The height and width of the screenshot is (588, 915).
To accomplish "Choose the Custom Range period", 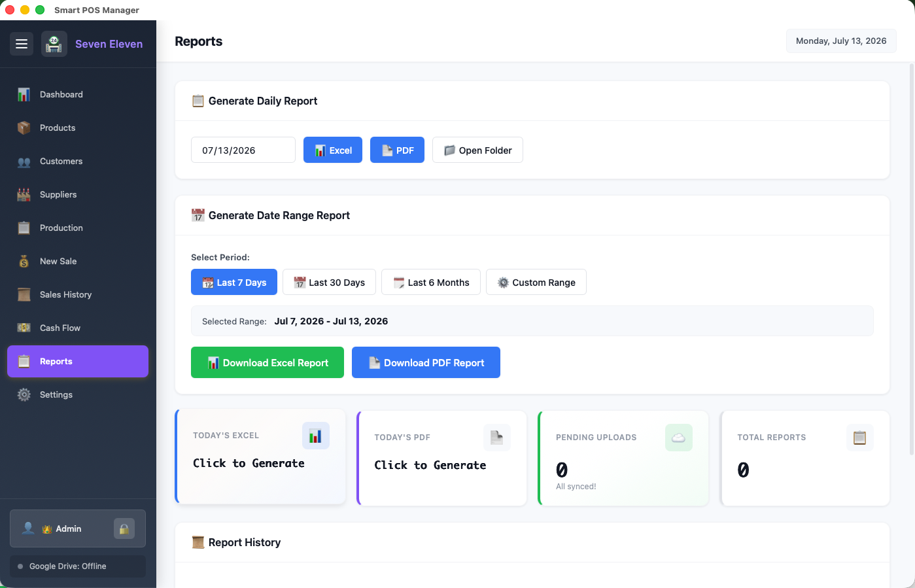I will tap(536, 282).
